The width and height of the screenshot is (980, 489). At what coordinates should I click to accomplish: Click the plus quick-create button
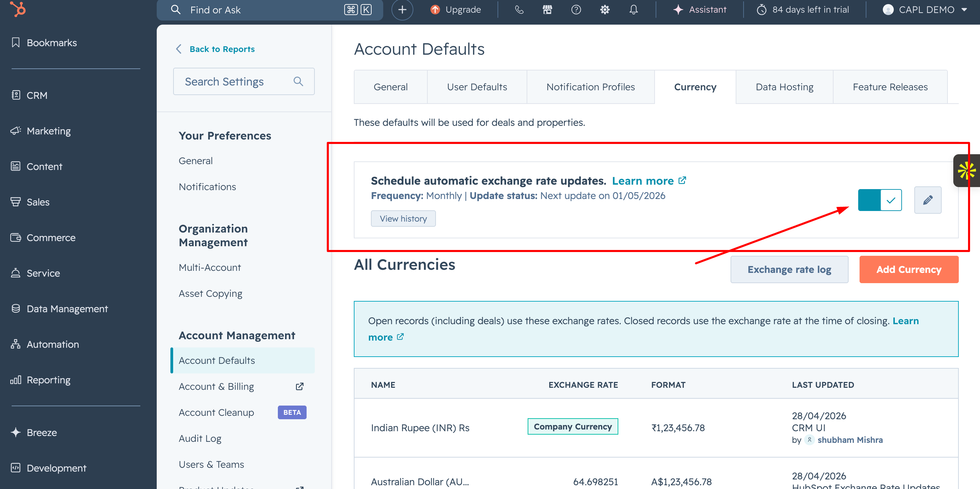tap(402, 10)
